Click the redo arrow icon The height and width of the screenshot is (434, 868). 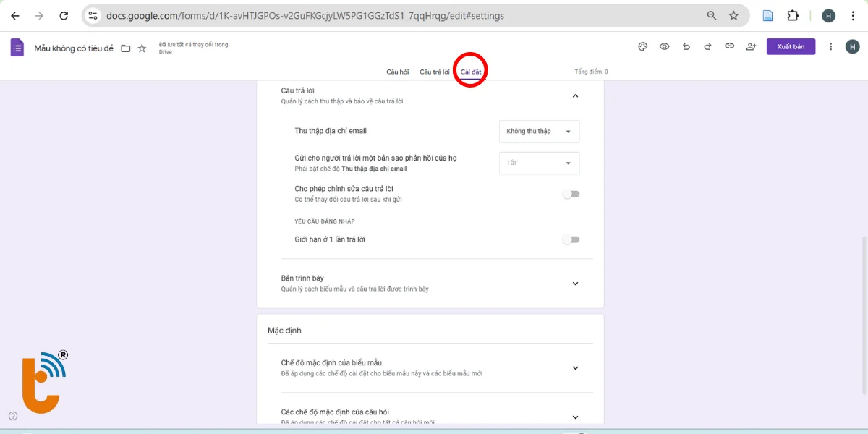(x=707, y=46)
